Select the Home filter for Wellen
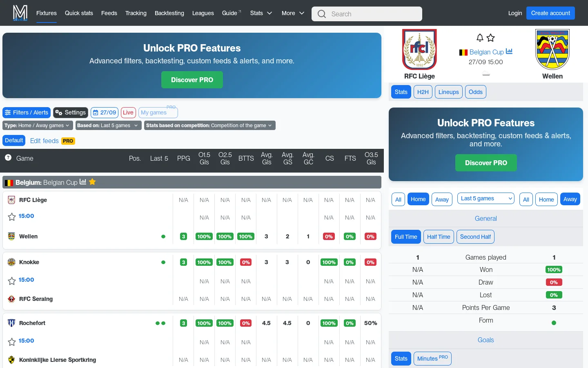 pos(546,199)
